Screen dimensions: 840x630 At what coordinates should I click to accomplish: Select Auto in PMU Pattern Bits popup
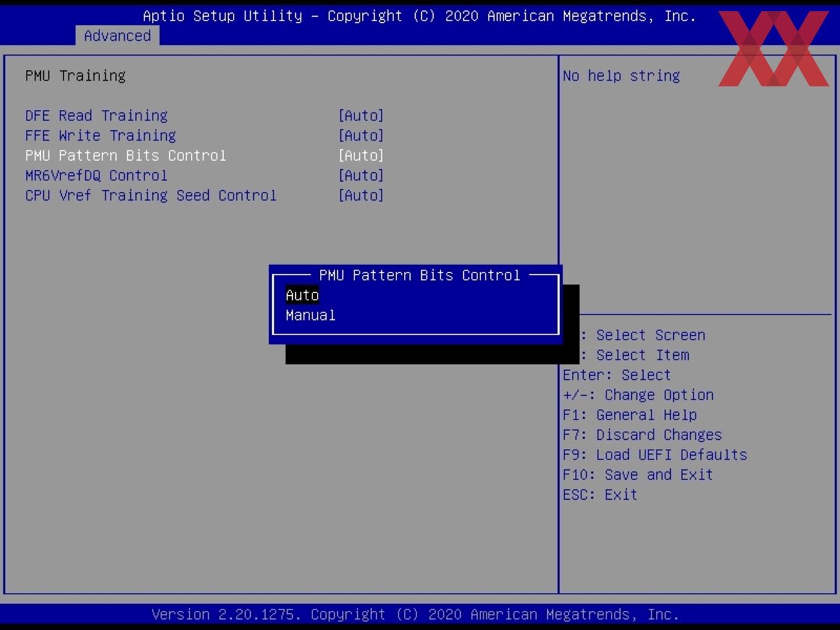302,295
